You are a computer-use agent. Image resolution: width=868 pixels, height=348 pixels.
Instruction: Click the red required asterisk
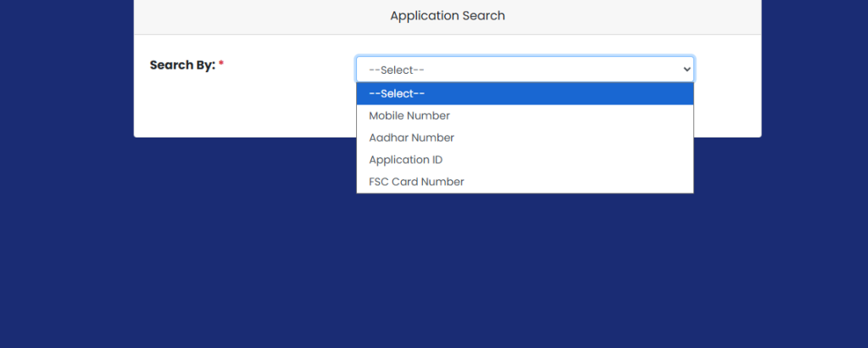[221, 65]
